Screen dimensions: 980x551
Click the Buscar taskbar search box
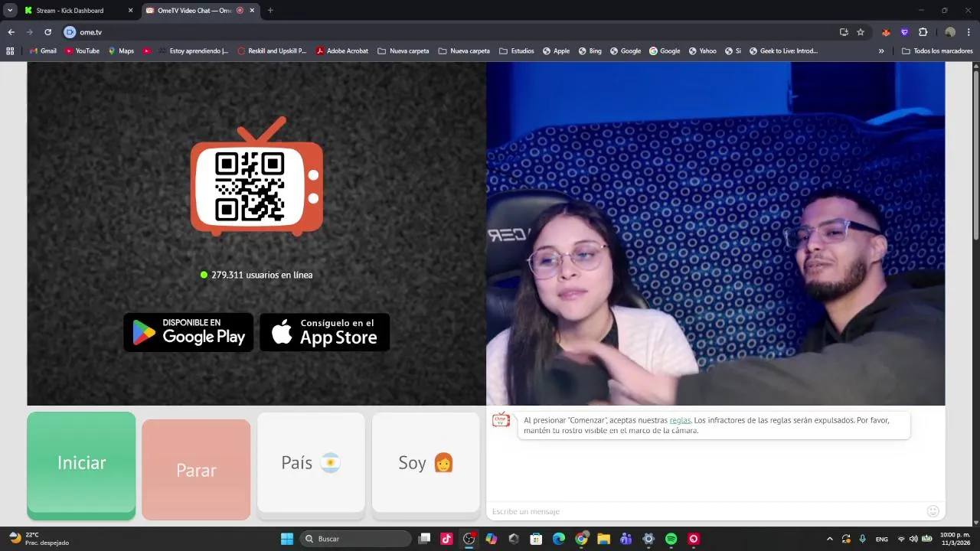pyautogui.click(x=356, y=539)
